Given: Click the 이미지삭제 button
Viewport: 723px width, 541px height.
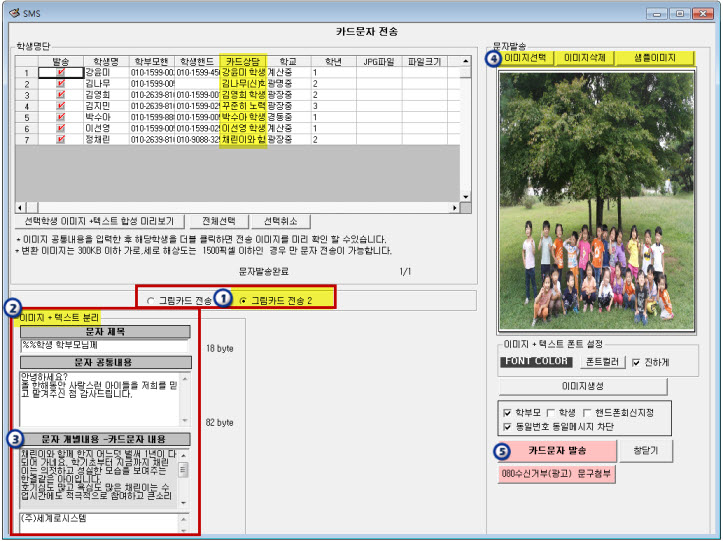Looking at the screenshot, I should [585, 58].
